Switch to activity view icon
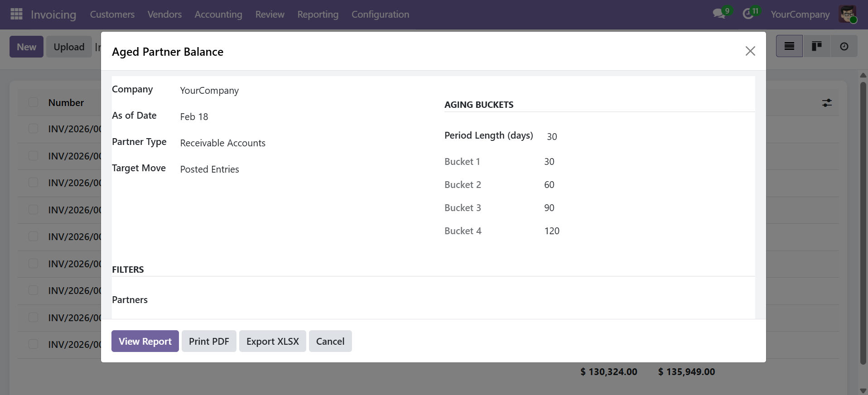868x395 pixels. 844,46
